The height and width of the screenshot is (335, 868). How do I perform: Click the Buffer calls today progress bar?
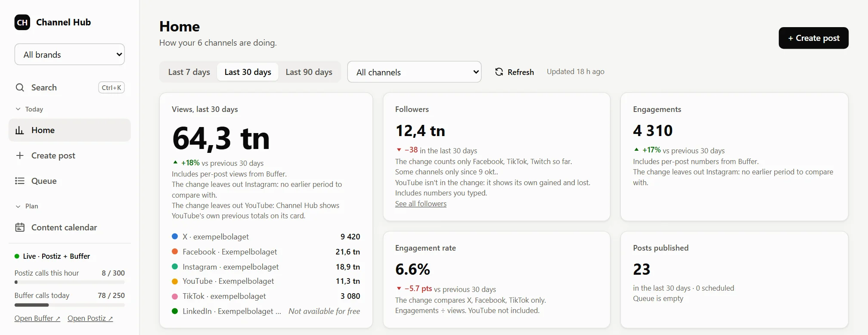point(70,305)
